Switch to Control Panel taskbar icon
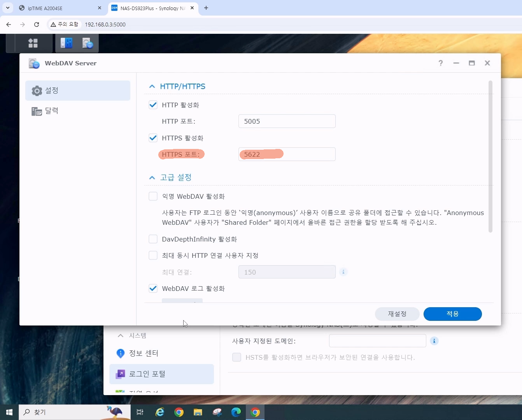The image size is (522, 420). (67, 43)
